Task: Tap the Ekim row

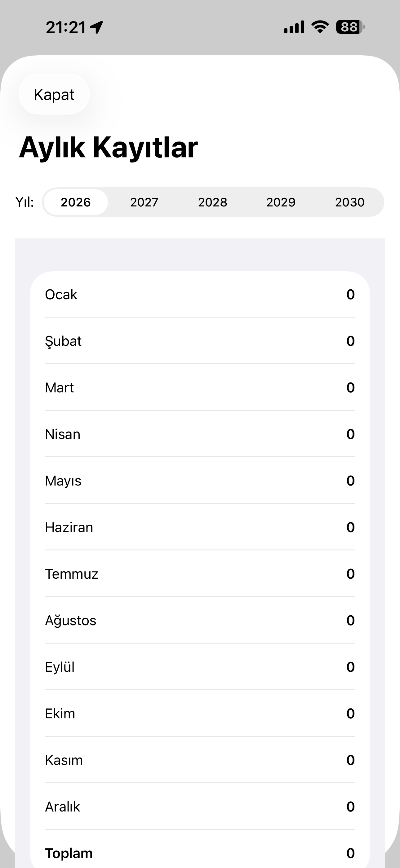Action: point(200,713)
